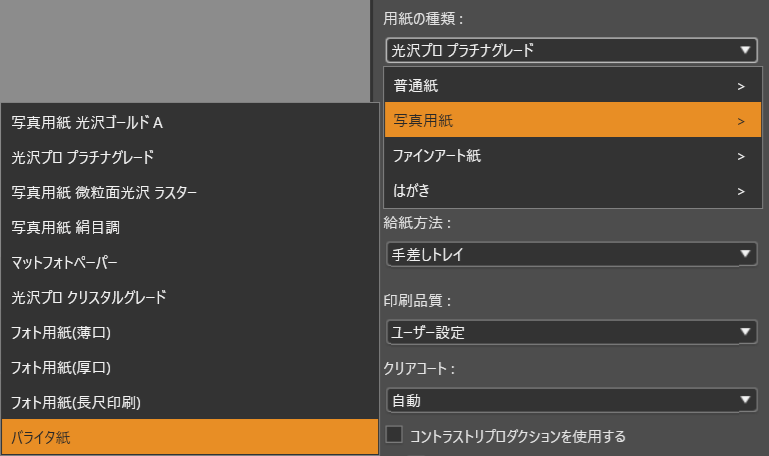Expand ファインアート紙 submenu arrow
The image size is (769, 456).
(x=741, y=156)
